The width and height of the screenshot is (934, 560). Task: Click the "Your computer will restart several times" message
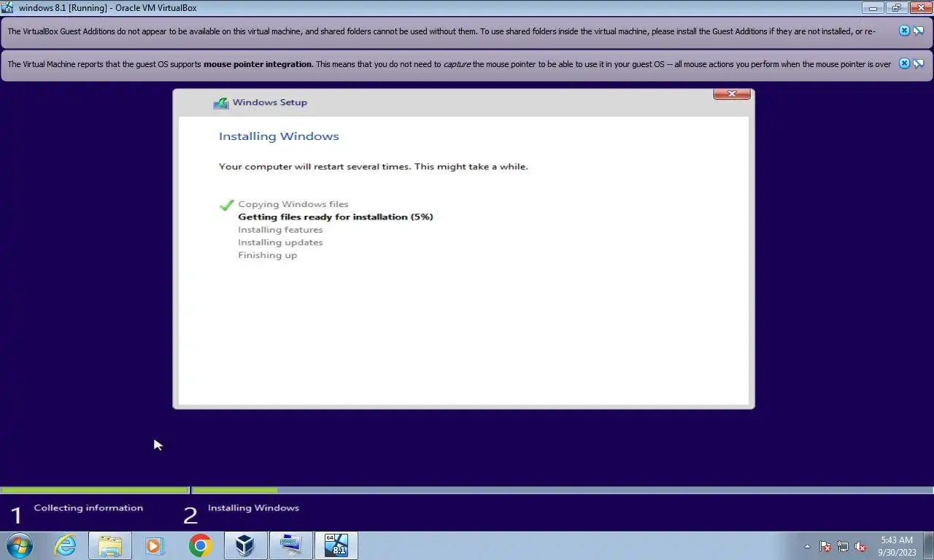point(374,167)
